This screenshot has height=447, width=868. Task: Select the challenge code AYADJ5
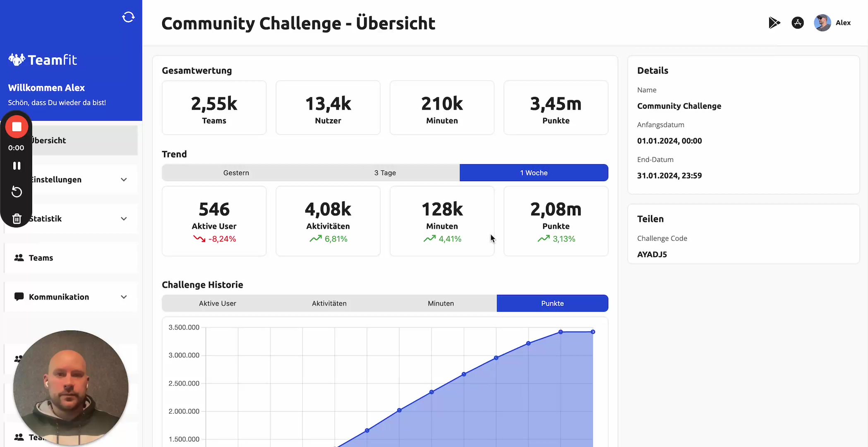[652, 254]
